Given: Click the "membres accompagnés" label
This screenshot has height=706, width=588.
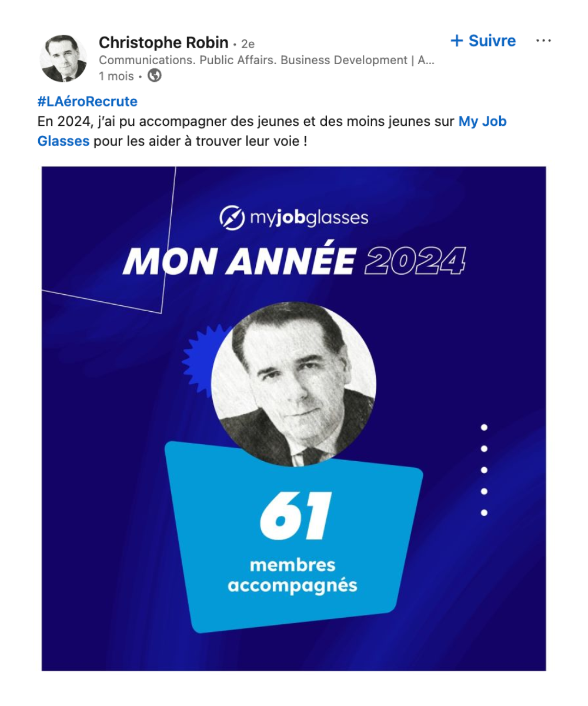Looking at the screenshot, I should tap(292, 575).
